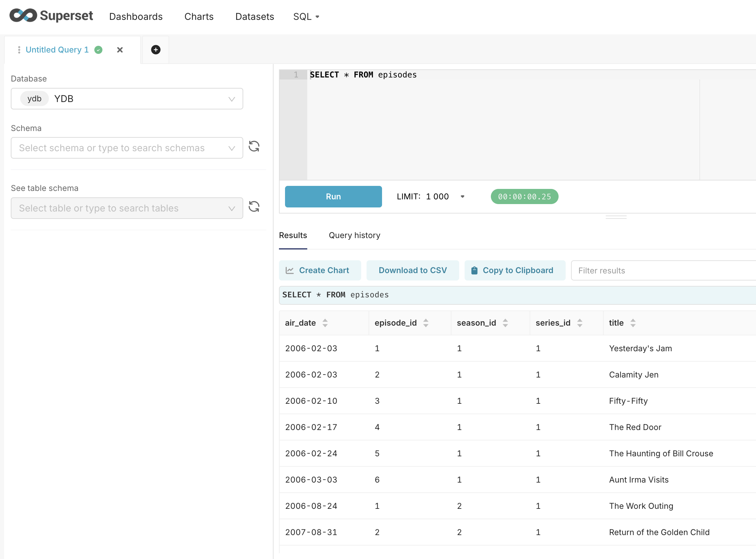The image size is (756, 559).
Task: Open the SQL menu
Action: point(306,17)
